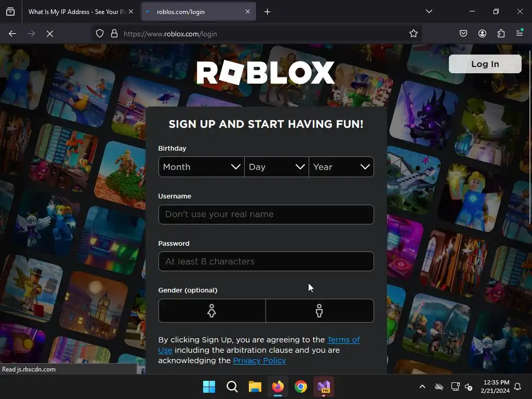Screen dimensions: 532x399
Task: Stop loading the page with X button
Action: (x=50, y=34)
